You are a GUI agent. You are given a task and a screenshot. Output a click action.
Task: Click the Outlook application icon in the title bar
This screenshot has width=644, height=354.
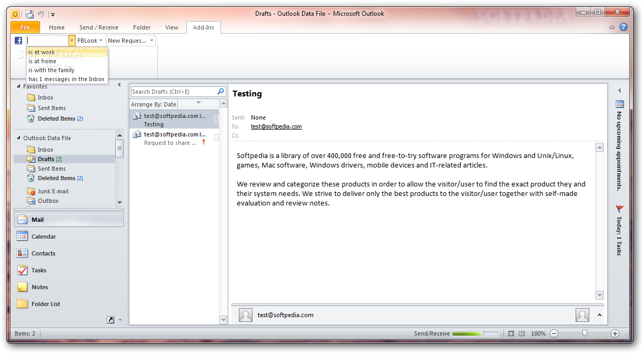[15, 14]
